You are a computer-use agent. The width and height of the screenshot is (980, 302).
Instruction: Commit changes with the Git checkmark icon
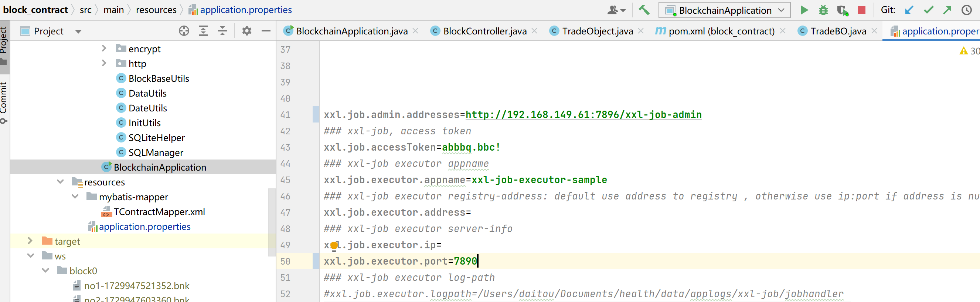(928, 10)
